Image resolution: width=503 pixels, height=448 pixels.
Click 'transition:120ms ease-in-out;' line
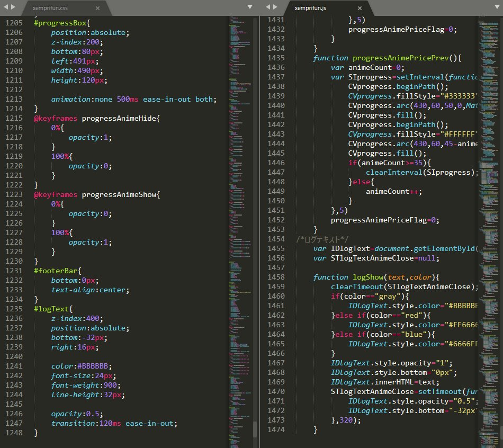click(114, 424)
